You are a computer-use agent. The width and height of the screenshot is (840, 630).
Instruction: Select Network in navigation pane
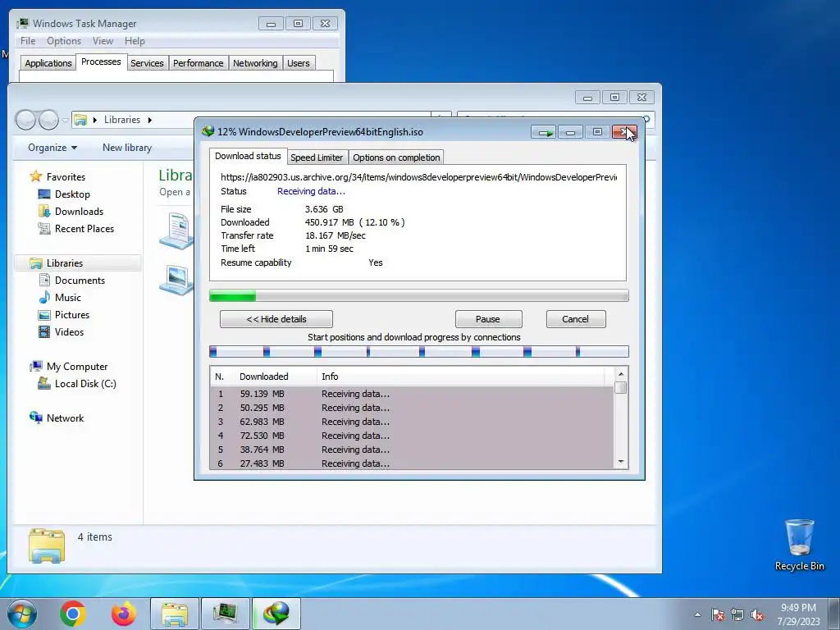point(65,418)
